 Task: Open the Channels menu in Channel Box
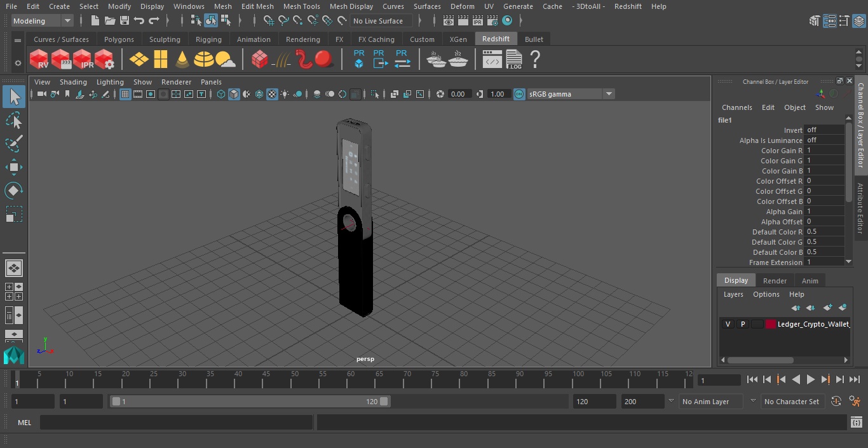click(736, 107)
